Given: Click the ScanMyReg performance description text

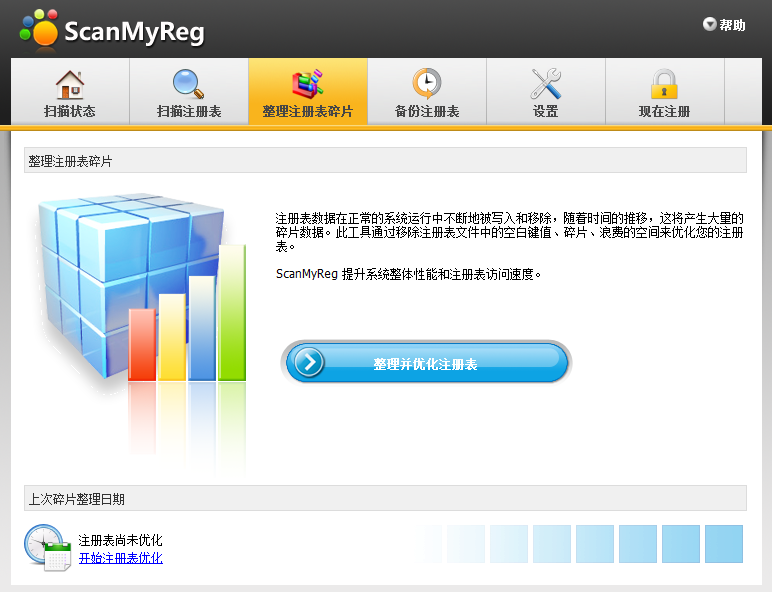Looking at the screenshot, I should point(408,274).
